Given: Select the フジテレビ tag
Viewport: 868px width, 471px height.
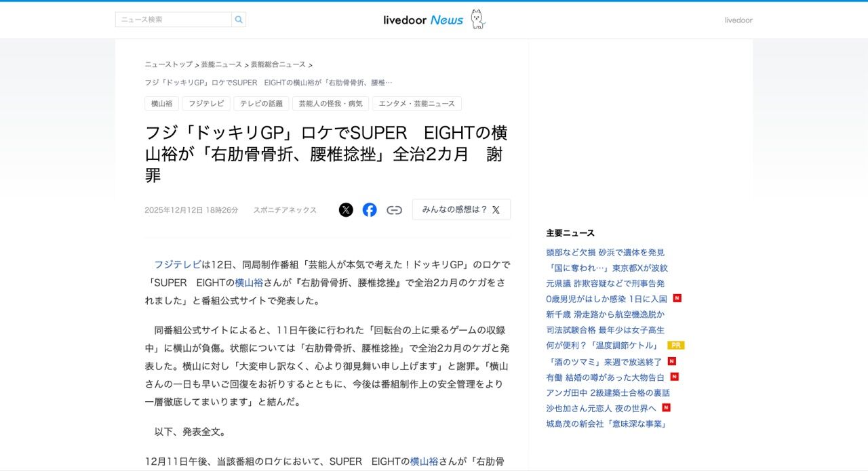Looking at the screenshot, I should click(x=206, y=104).
